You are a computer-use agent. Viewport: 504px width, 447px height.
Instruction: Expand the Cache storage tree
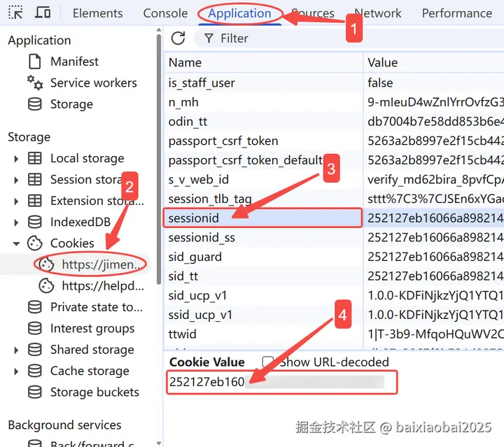(16, 371)
